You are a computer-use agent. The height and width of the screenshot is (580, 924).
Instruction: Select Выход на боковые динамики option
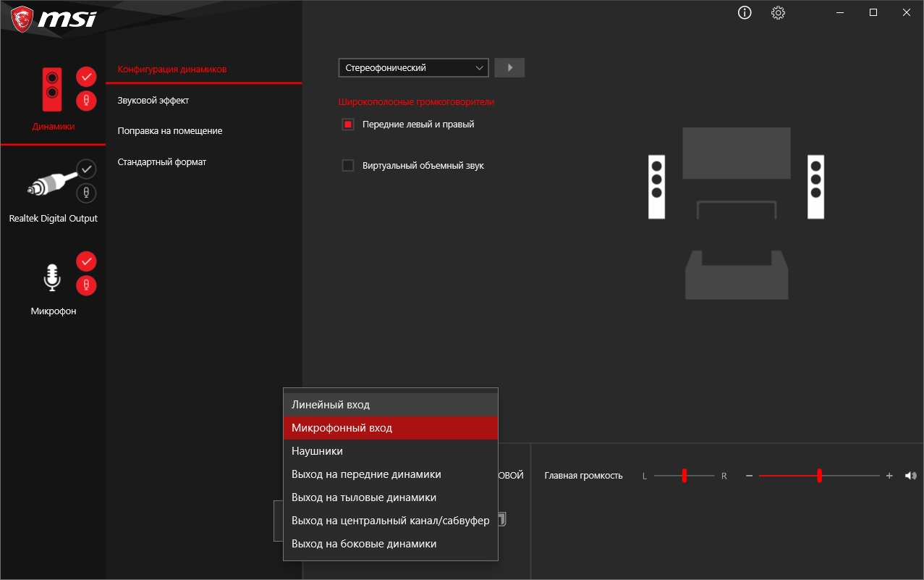click(391, 544)
